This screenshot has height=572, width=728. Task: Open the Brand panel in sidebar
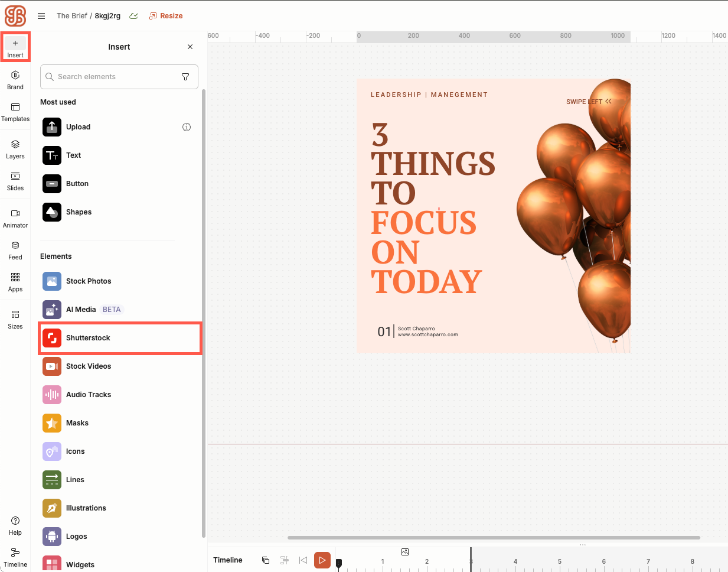pyautogui.click(x=15, y=80)
